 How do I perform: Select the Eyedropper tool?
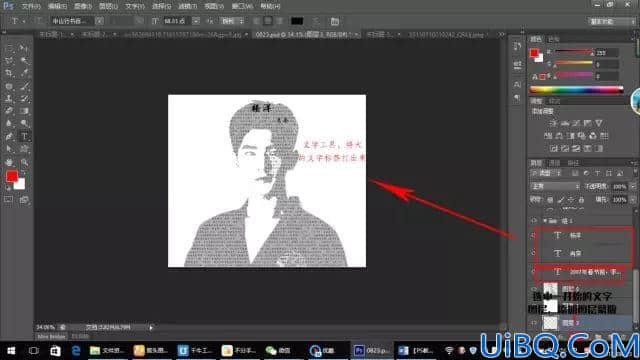coord(24,73)
